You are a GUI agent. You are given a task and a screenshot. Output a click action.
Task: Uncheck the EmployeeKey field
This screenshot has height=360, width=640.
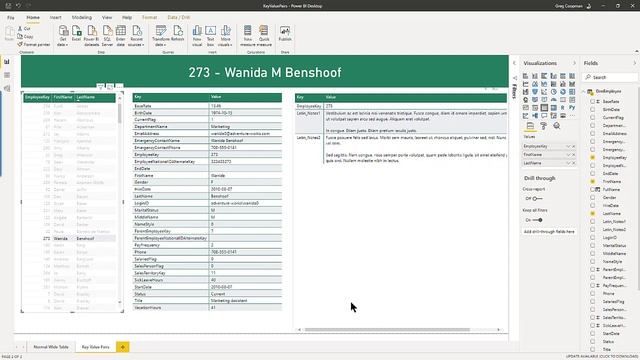point(593,158)
